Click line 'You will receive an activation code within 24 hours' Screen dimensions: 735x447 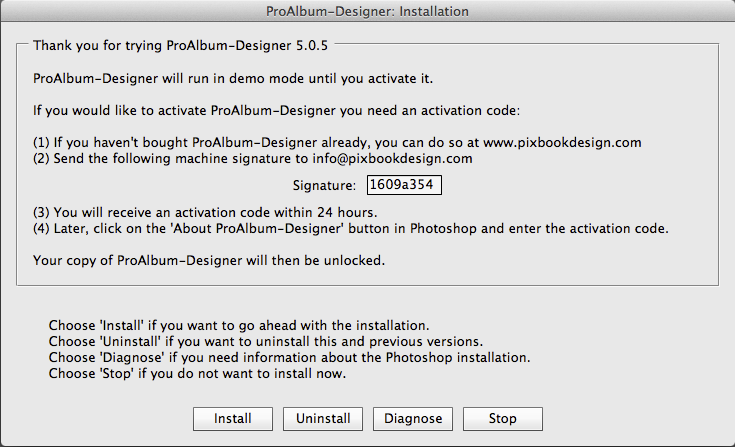pos(205,212)
